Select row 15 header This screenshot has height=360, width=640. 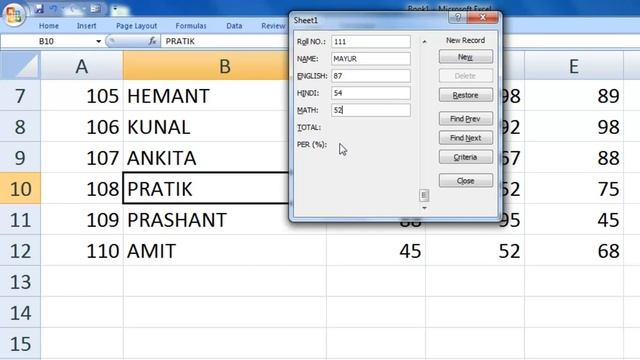point(20,344)
